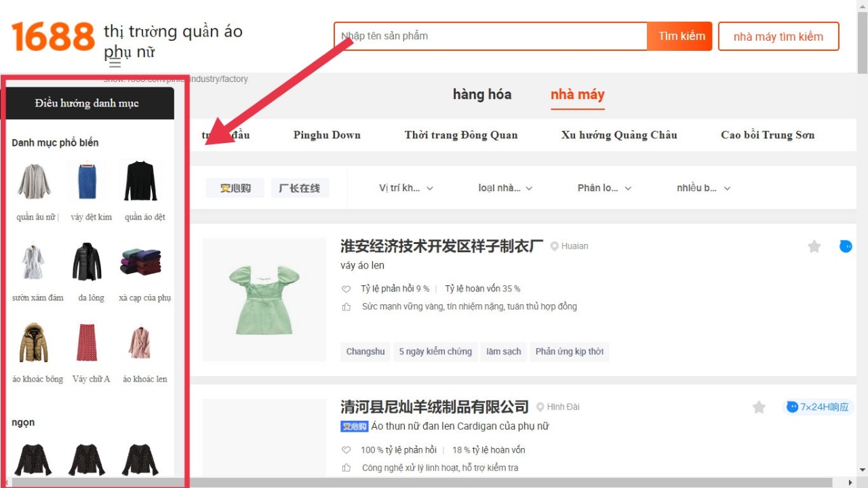
Task: Choose the red Váy chữ A skirt icon
Action: (x=87, y=342)
